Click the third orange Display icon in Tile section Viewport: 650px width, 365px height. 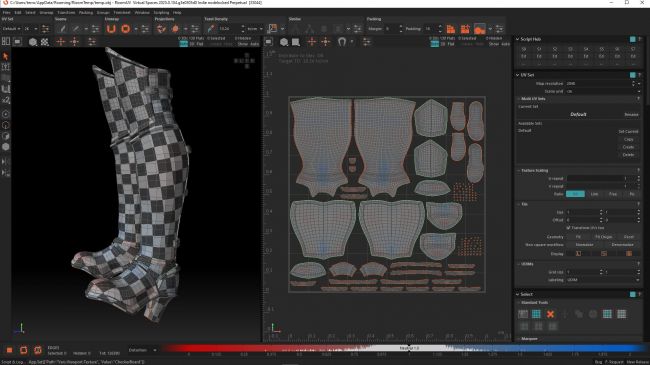tap(629, 253)
